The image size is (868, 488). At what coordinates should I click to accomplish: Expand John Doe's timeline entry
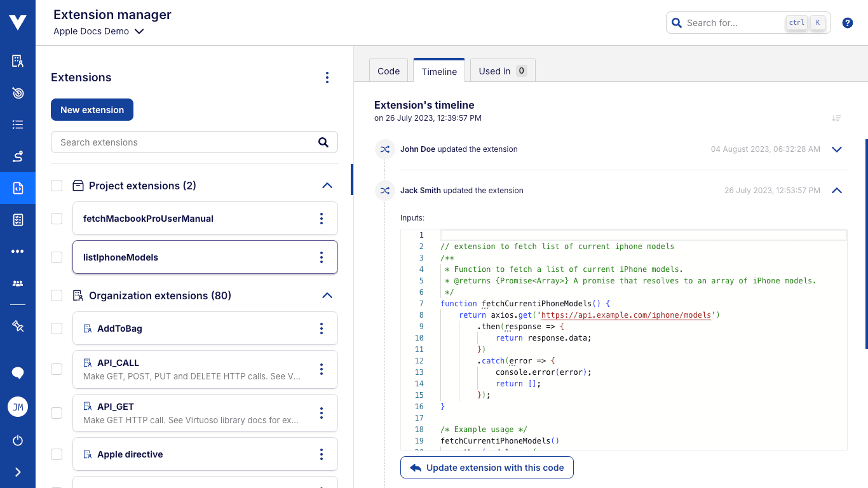(836, 149)
